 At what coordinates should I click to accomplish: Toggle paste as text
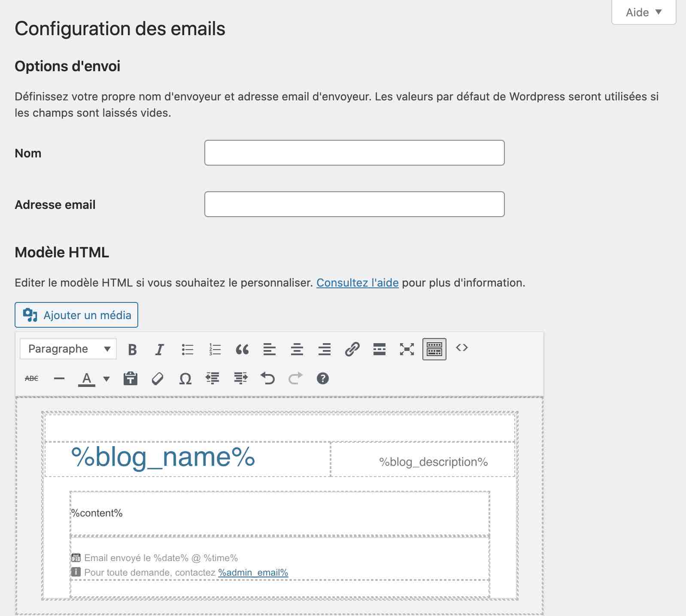(131, 378)
